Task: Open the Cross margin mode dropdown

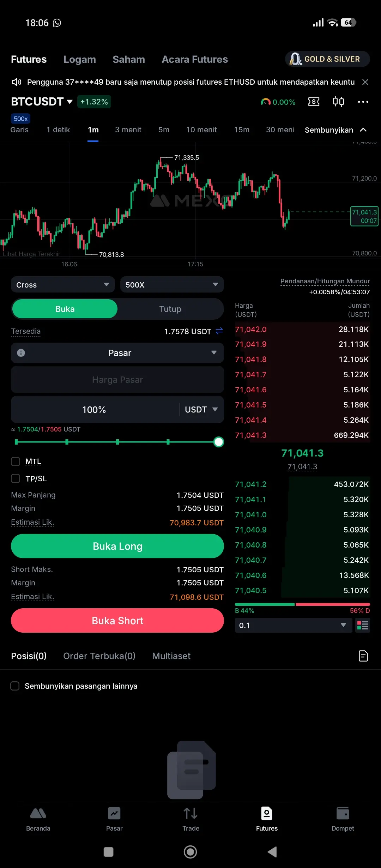Action: [x=63, y=284]
